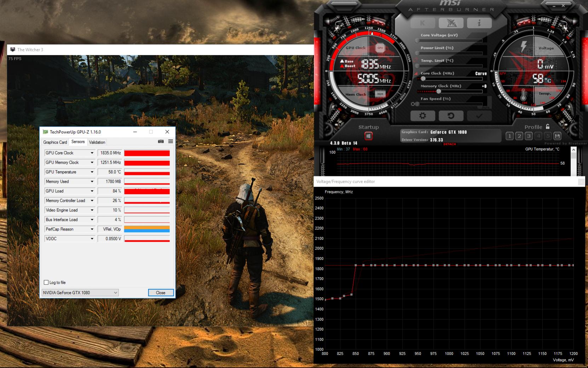
Task: Toggle the fan speed auto gear icon
Action: click(x=413, y=104)
